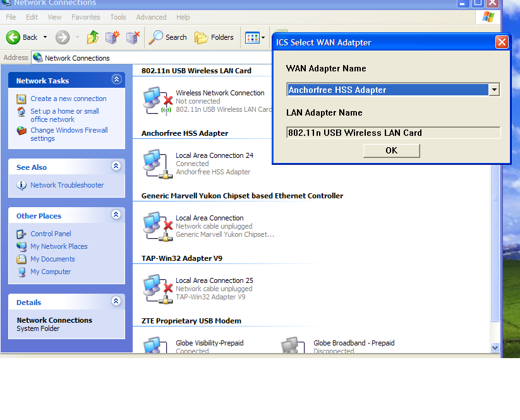Click the My Computer icon
Screen dimensions: 520x420
point(21,272)
